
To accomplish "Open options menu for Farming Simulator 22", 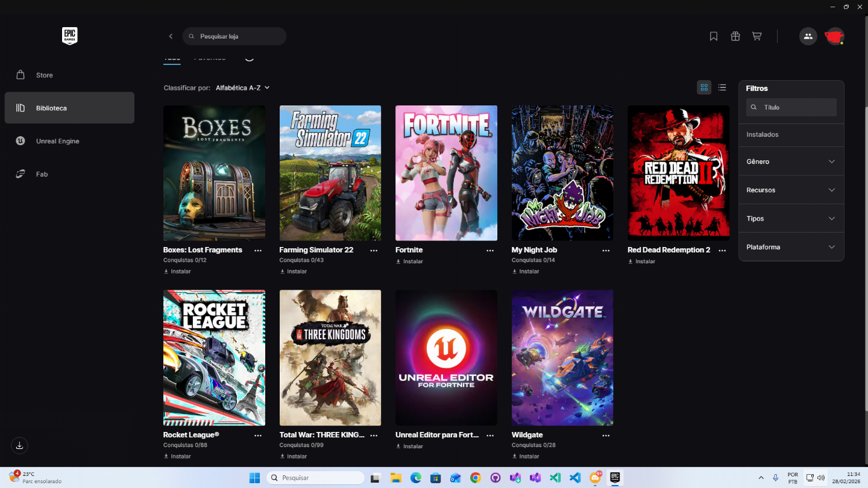I will (x=374, y=250).
